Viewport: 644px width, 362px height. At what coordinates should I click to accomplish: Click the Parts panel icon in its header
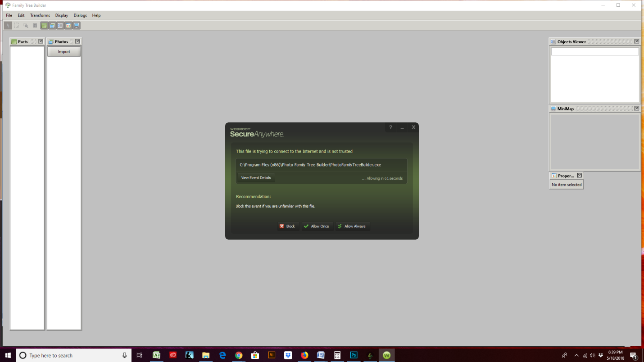(x=14, y=42)
